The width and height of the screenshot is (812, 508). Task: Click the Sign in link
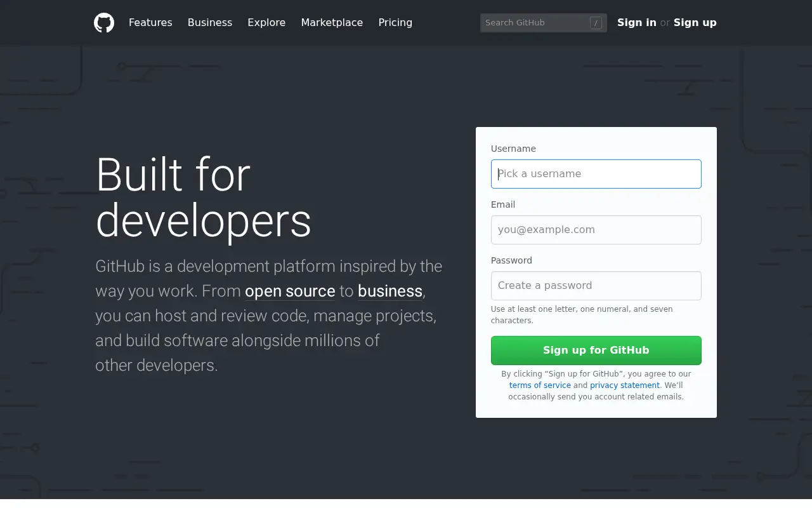(637, 23)
